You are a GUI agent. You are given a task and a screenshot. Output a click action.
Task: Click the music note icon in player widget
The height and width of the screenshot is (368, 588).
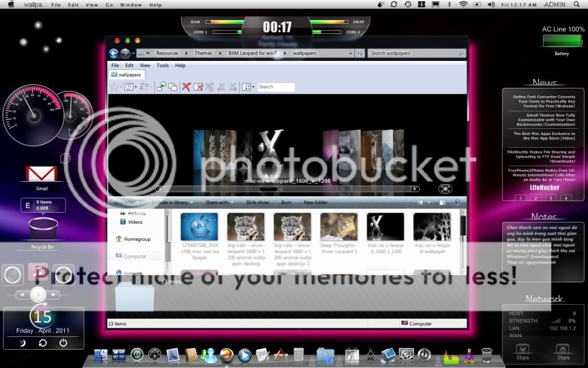click(38, 271)
